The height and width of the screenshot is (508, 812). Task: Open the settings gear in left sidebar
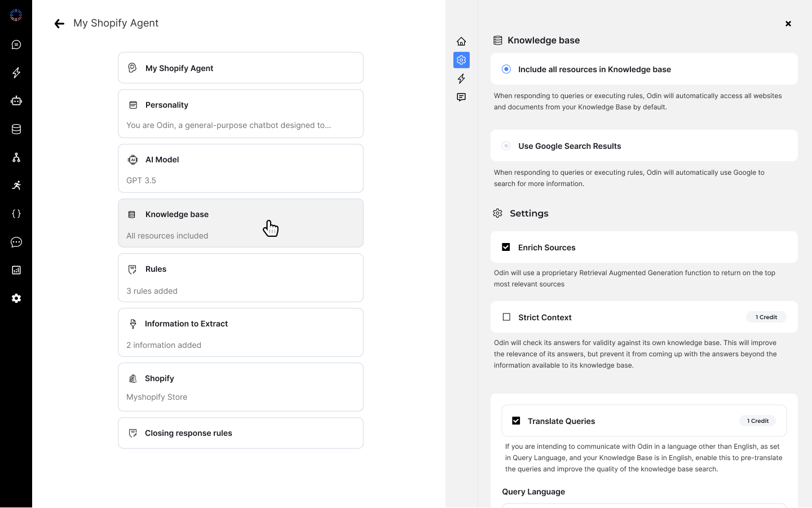16,298
